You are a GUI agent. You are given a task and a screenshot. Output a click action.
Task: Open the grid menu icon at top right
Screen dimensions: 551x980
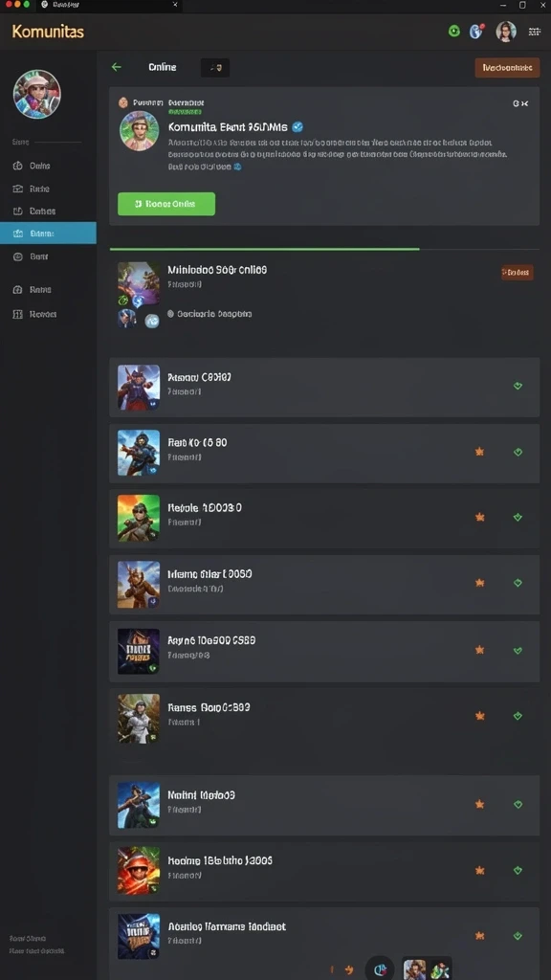535,32
